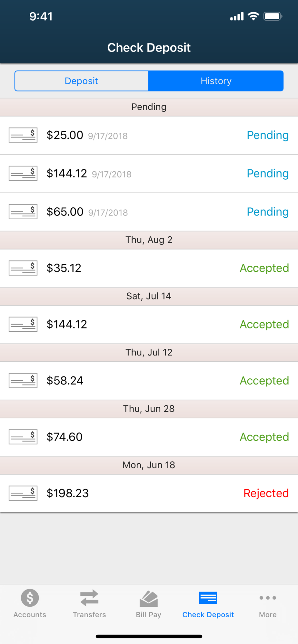Select the $58.24 deposit amount
Screen dimensions: 298x644
coord(65,380)
